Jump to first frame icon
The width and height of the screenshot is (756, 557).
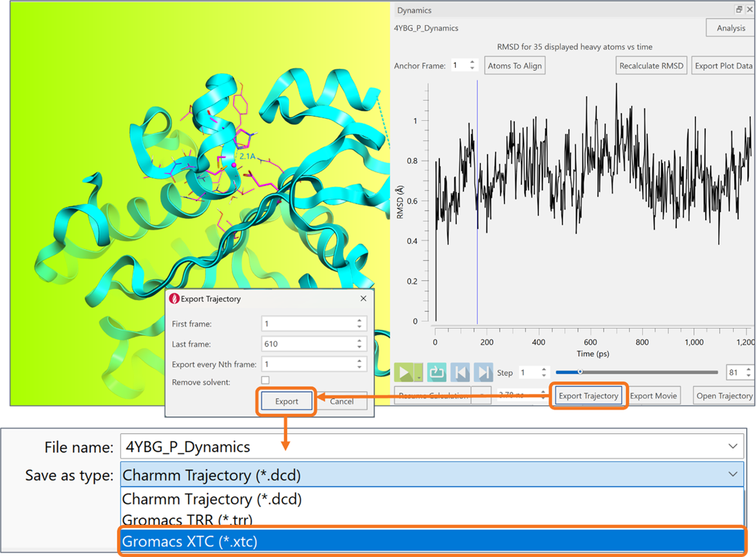[460, 373]
